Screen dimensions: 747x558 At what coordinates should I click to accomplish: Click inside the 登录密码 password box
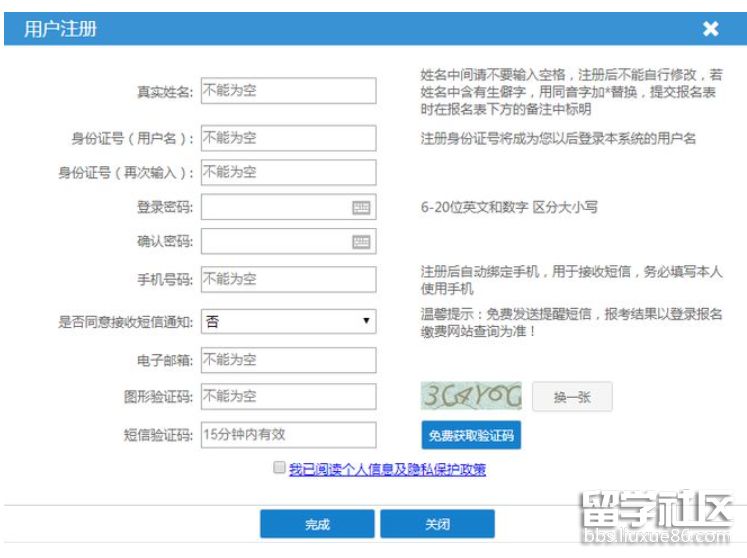[x=275, y=207]
